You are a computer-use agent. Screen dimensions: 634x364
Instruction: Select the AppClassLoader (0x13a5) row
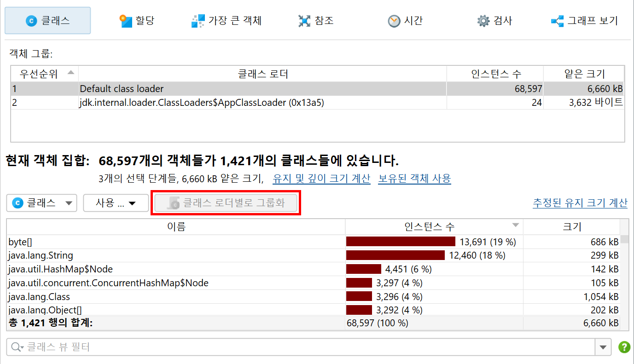[318, 103]
